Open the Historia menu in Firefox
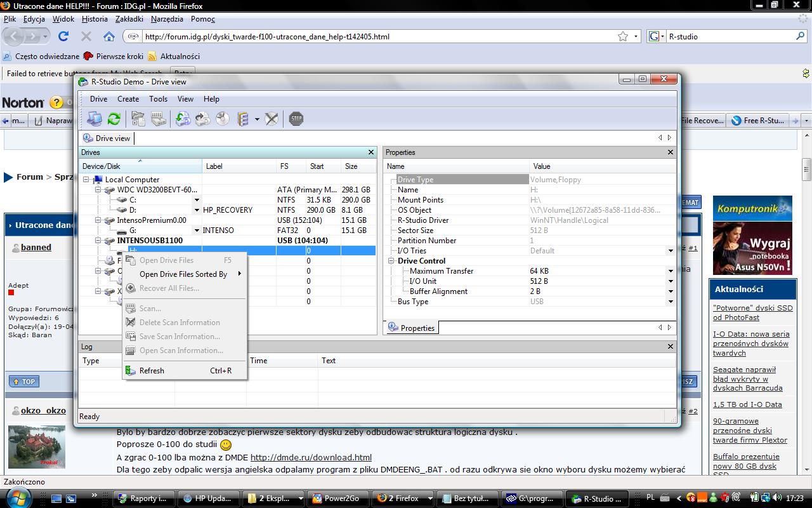 click(95, 19)
